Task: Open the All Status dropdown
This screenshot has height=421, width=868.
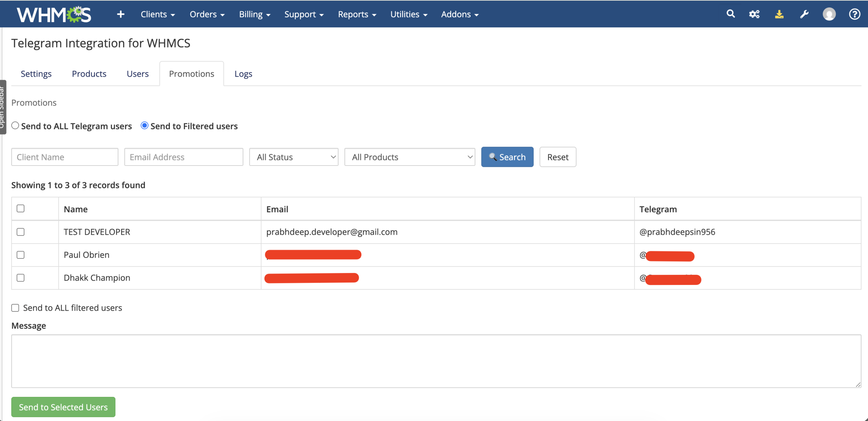Action: (x=294, y=157)
